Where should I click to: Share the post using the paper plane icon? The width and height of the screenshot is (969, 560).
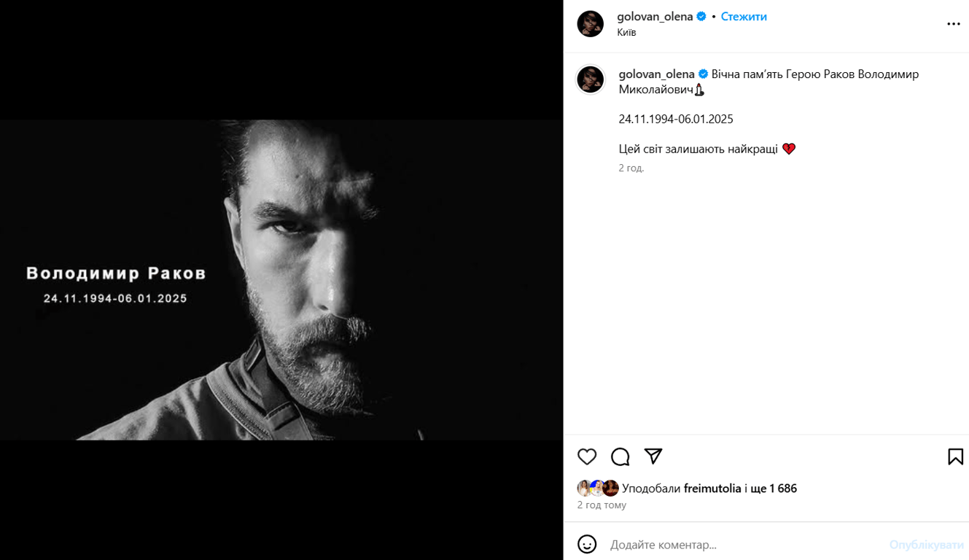pyautogui.click(x=653, y=456)
